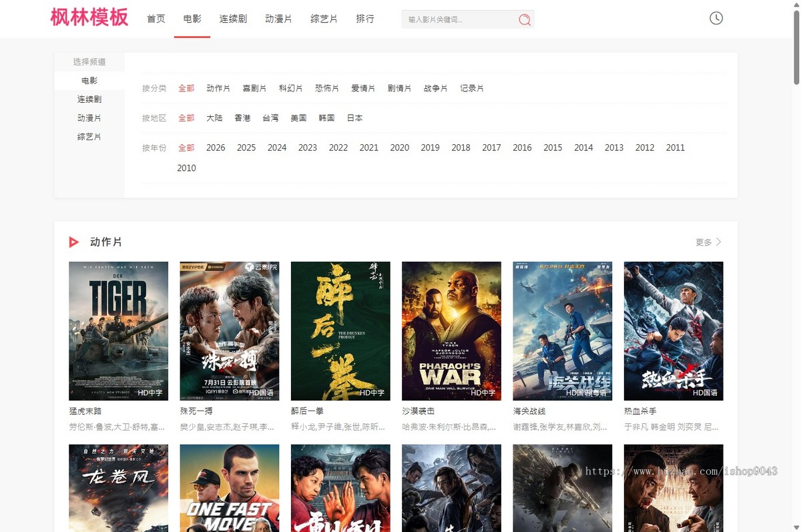Click the red play icon beside 动作片
Viewport: 801px width, 532px height.
[x=74, y=242]
